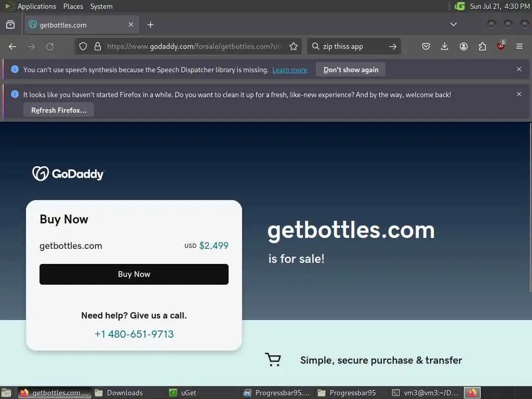Open the Places menu

coord(73,6)
